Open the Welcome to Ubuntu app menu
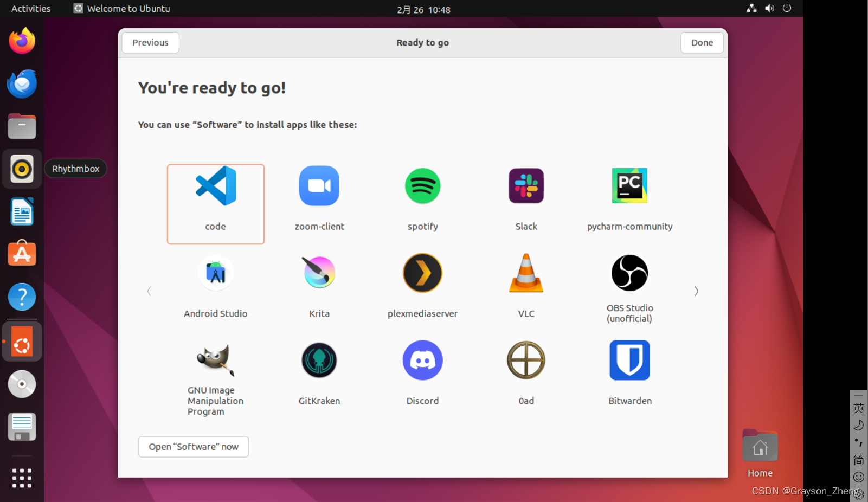 pos(122,9)
